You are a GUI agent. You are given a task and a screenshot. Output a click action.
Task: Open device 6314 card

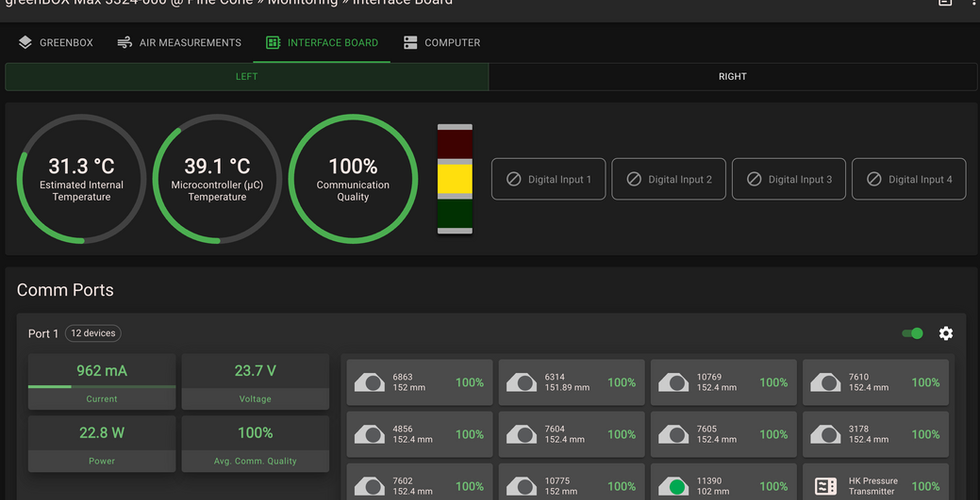point(571,382)
